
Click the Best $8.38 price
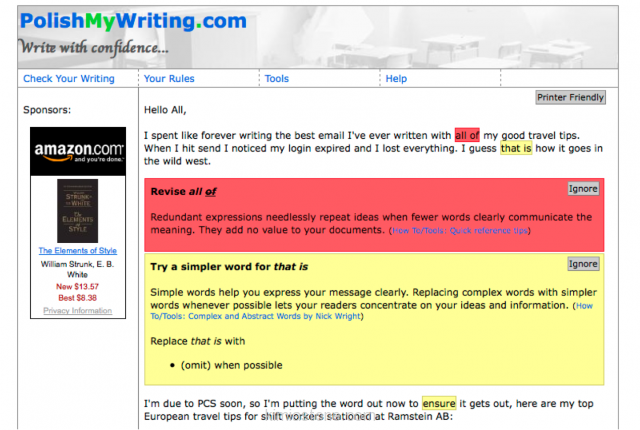pyautogui.click(x=77, y=298)
